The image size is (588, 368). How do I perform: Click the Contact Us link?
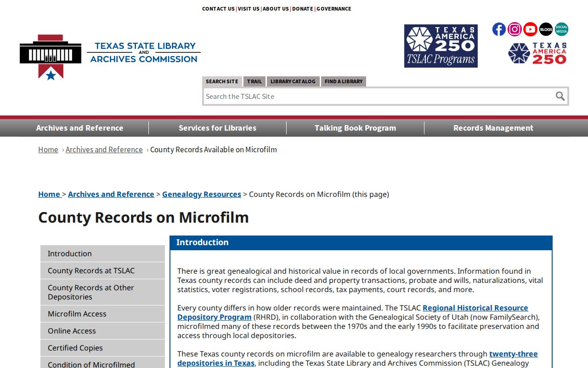point(218,9)
